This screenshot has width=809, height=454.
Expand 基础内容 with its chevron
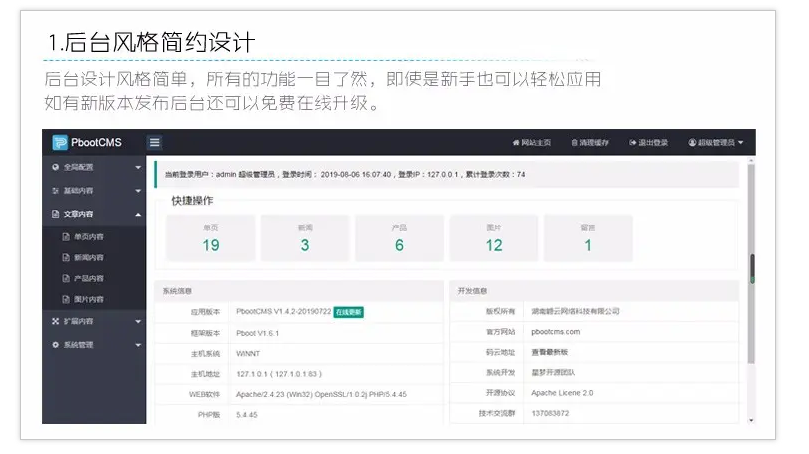point(138,191)
